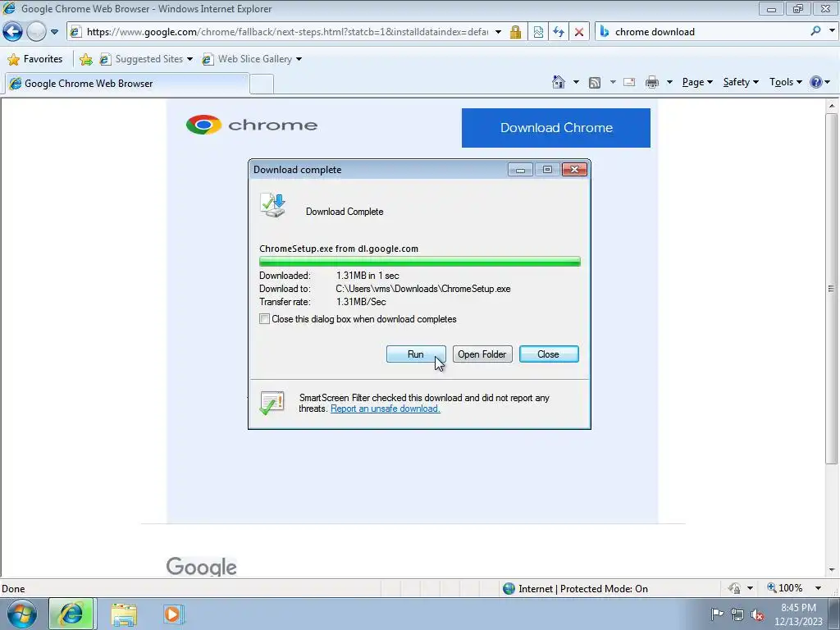Open Suggested Sites dropdown
This screenshot has width=840, height=630.
click(x=146, y=59)
